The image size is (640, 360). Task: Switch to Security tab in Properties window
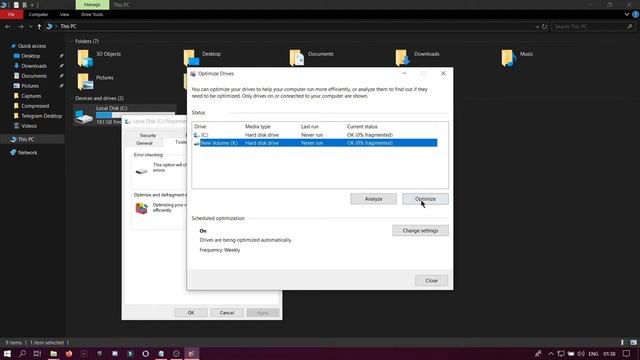click(148, 135)
